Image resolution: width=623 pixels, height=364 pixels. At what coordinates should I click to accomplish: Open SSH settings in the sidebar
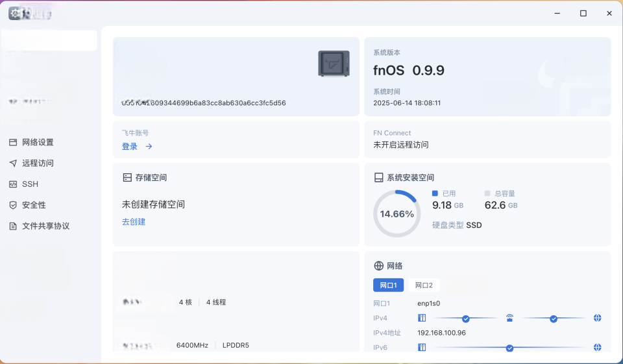tap(31, 184)
